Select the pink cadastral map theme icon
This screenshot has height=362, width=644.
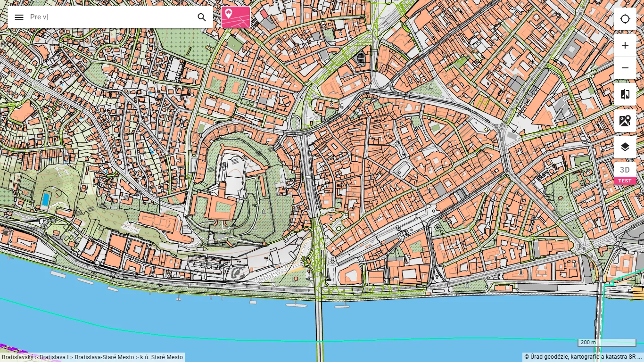tap(236, 17)
